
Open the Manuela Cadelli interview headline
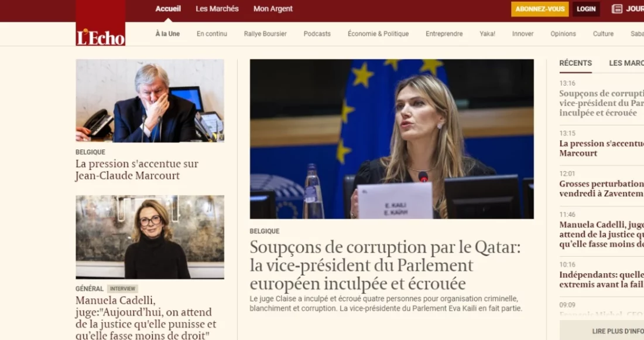coord(146,317)
